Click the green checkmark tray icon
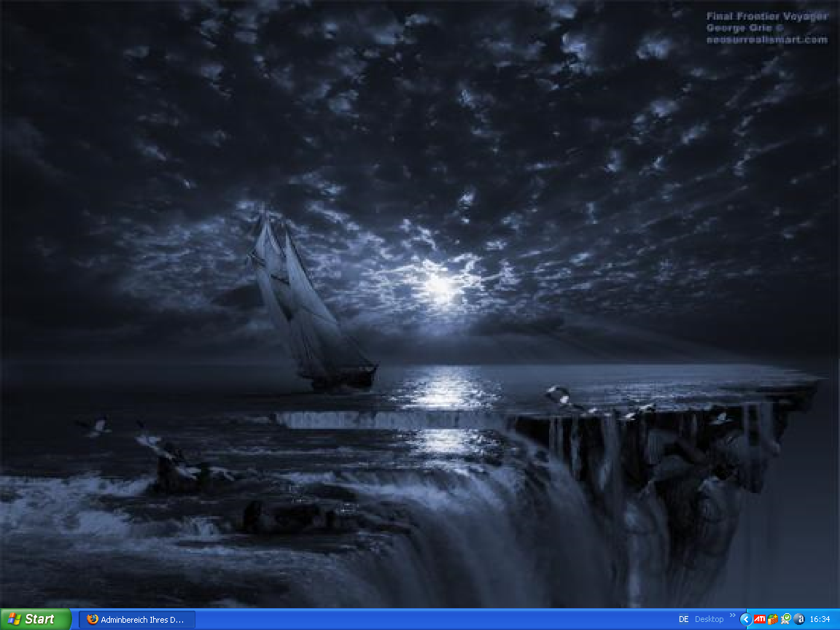 [x=786, y=619]
